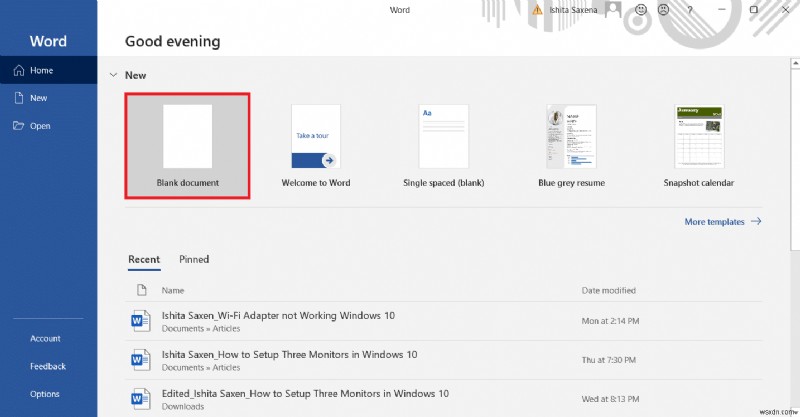Open Word Options
Image resolution: width=800 pixels, height=417 pixels.
coord(45,394)
